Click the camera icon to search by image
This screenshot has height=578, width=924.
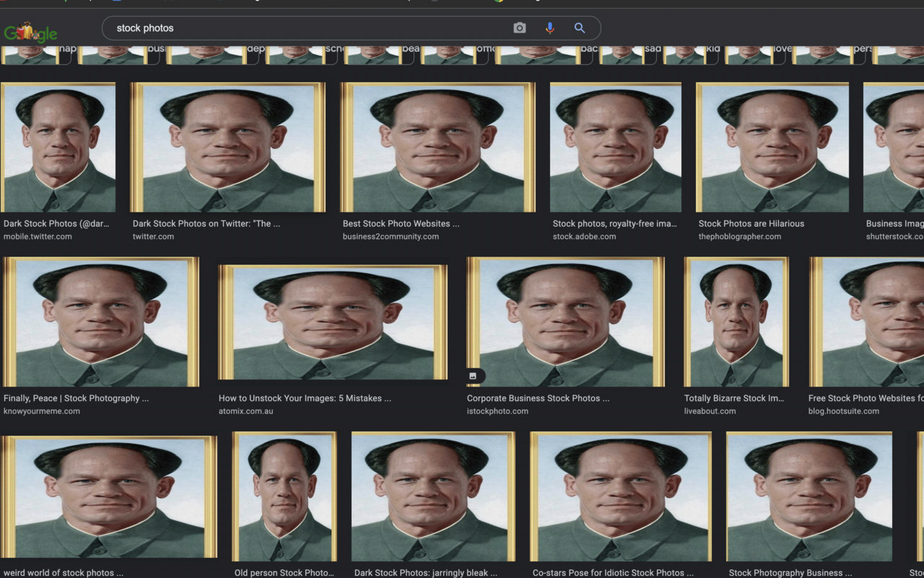pyautogui.click(x=519, y=27)
